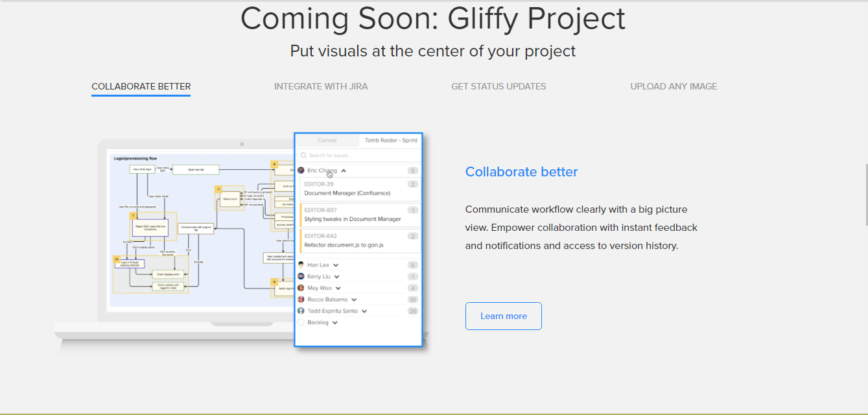Click May Woo's avatar icon
Image resolution: width=868 pixels, height=415 pixels.
pos(301,288)
